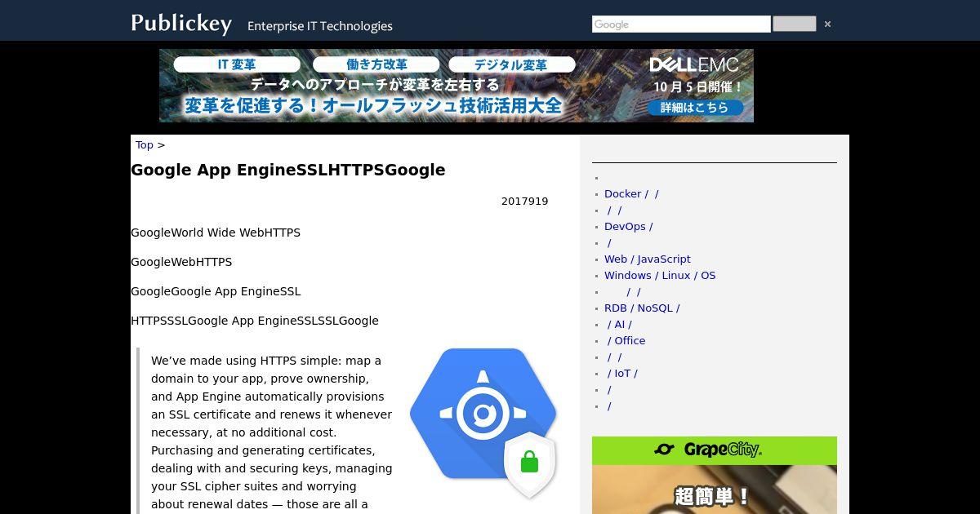Open the DevOps category link
Viewport: 980px width, 514px height.
pos(628,226)
